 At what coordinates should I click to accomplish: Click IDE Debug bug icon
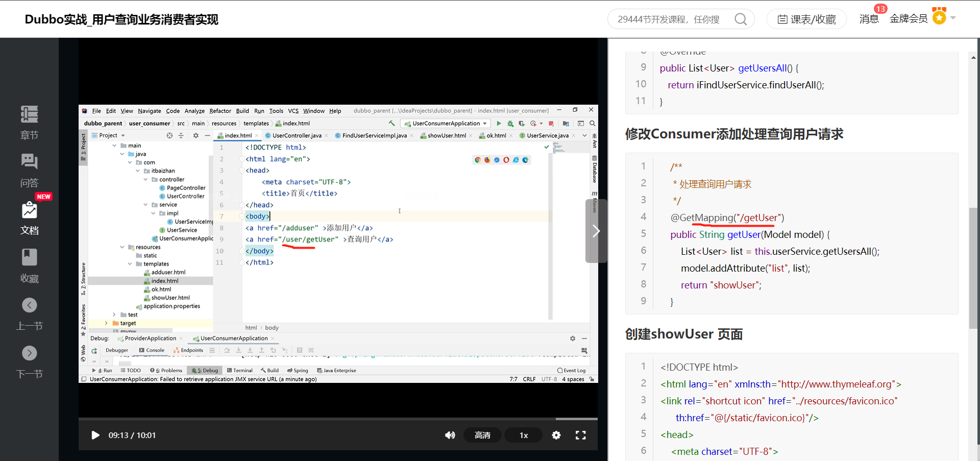click(510, 124)
